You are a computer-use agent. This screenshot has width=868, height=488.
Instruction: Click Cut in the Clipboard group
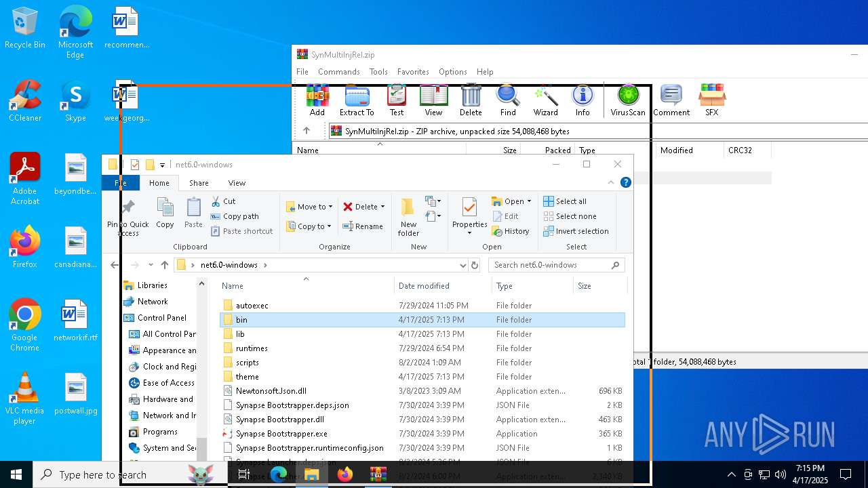pos(223,201)
